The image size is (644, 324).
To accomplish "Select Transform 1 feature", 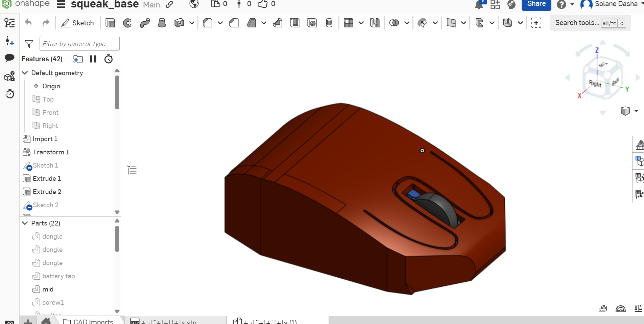I will tap(51, 152).
